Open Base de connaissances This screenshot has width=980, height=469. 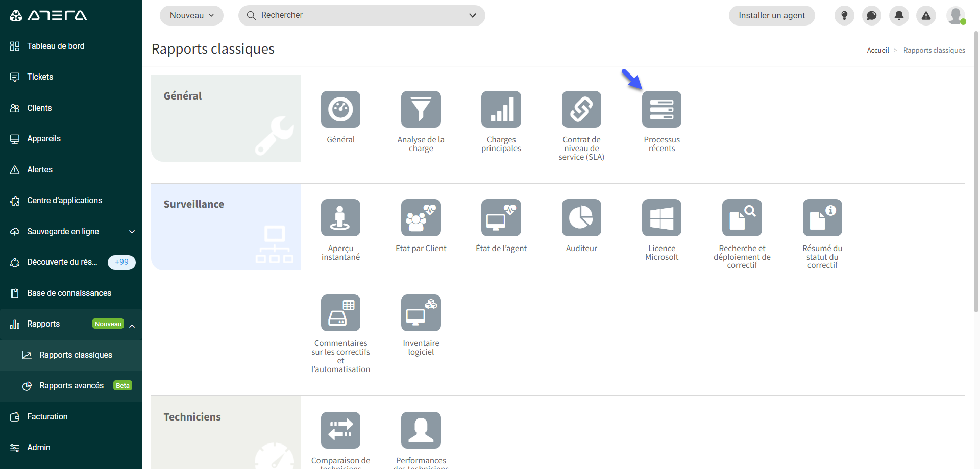click(71, 293)
